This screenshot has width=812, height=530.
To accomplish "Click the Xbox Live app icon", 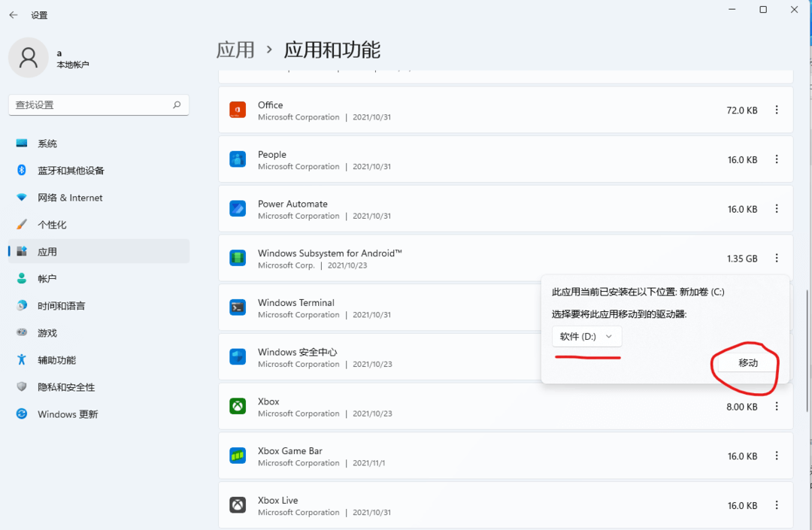I will tap(237, 504).
